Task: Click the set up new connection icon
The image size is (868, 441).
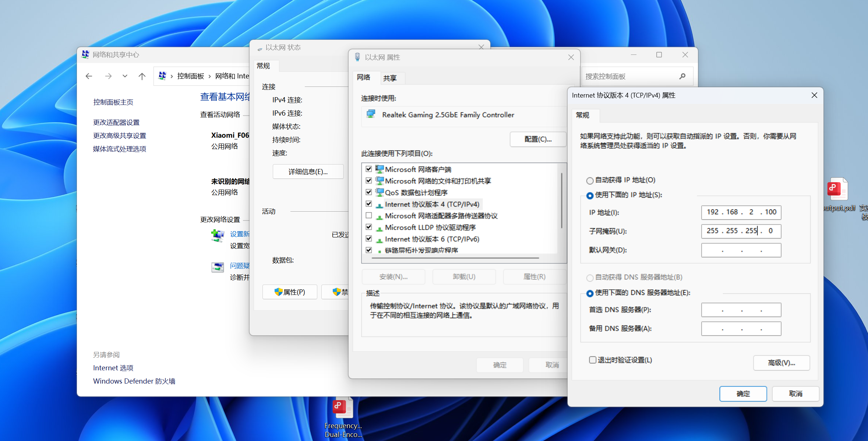Action: tap(218, 236)
